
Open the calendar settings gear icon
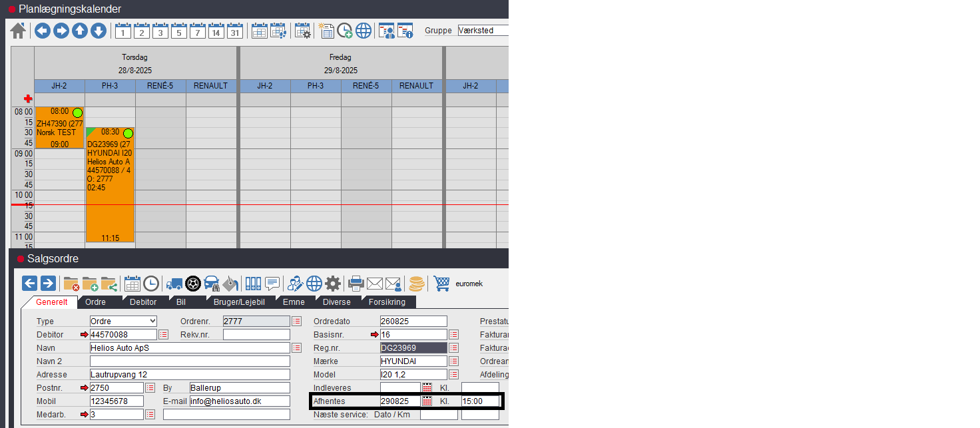(303, 31)
